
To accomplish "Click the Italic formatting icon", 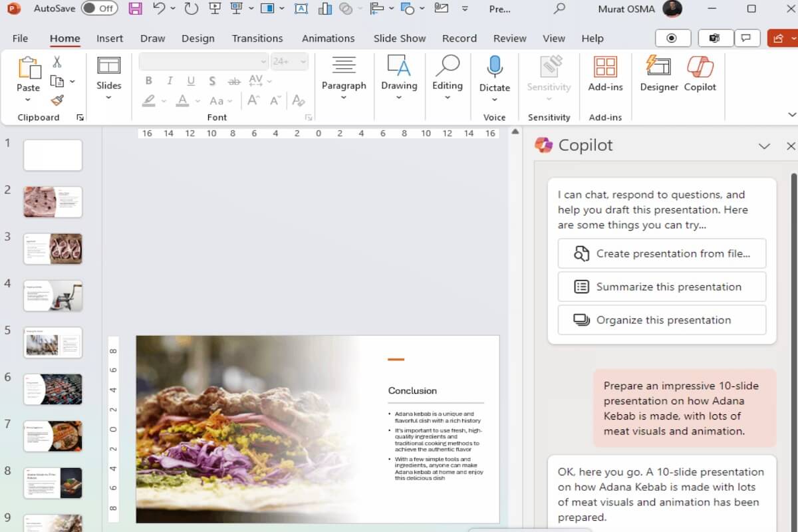I will [170, 80].
